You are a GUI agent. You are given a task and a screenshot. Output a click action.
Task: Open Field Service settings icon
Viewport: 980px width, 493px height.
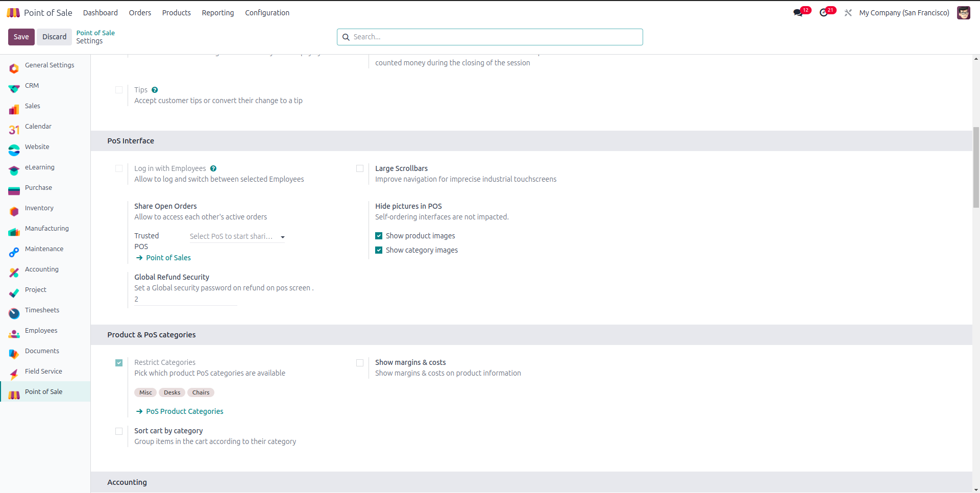14,374
